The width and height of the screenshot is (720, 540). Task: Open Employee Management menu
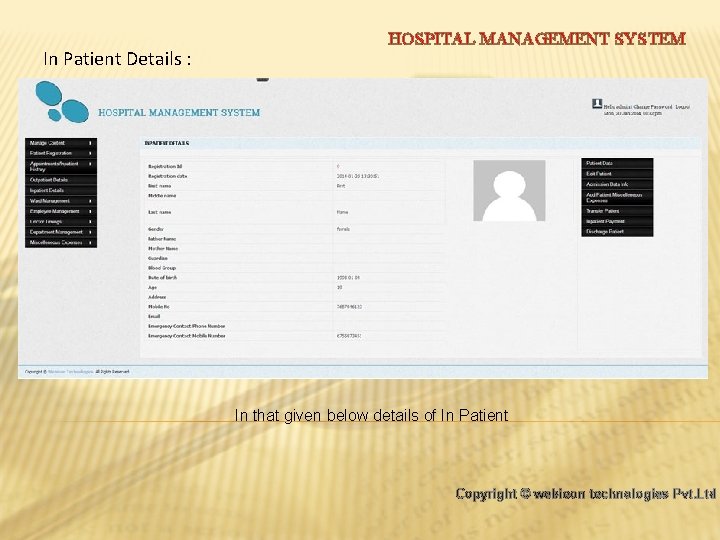tap(61, 211)
